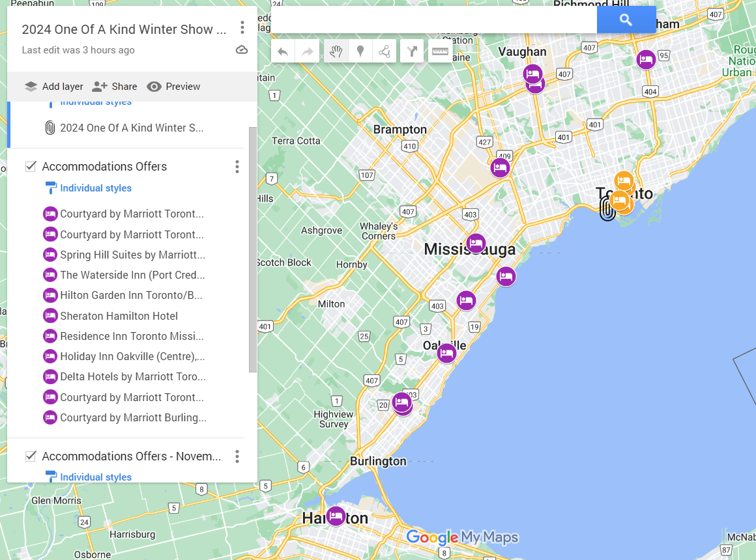This screenshot has height=560, width=756.
Task: Click the undo arrow in map toolbar
Action: click(x=283, y=51)
